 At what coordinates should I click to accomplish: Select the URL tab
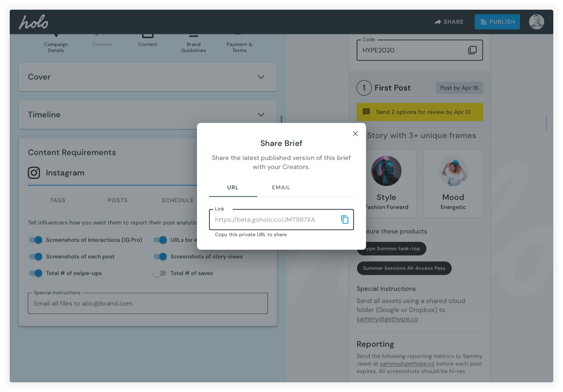[233, 188]
